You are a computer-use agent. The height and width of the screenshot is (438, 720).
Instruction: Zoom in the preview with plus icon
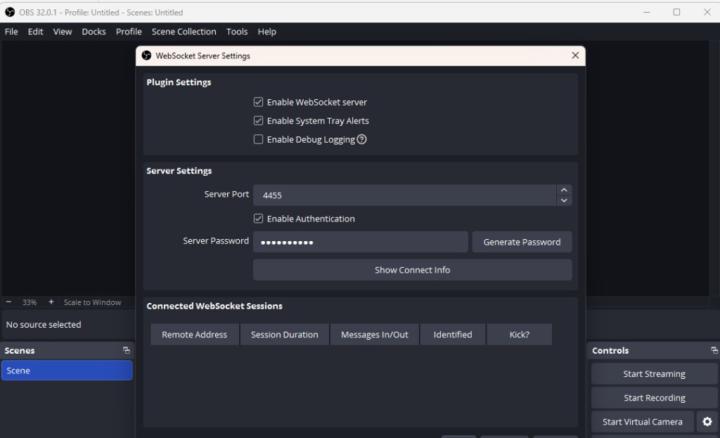click(51, 302)
